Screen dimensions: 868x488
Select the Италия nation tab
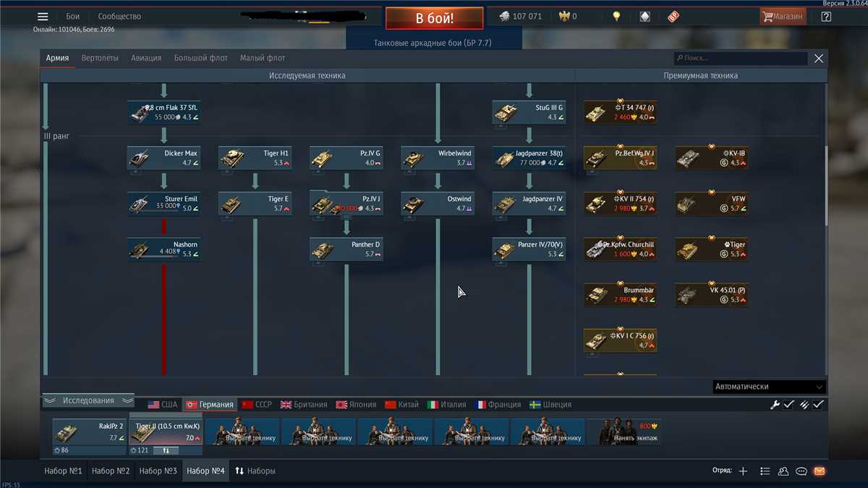(447, 405)
